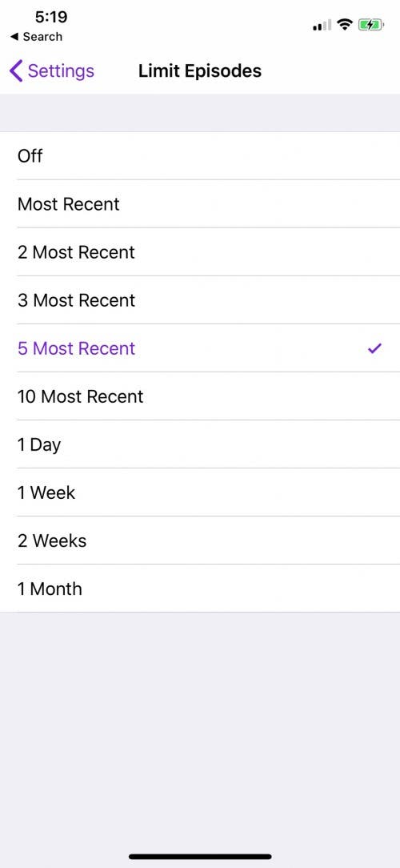Select 2 Most Recent option
The width and height of the screenshot is (400, 868).
tap(200, 252)
